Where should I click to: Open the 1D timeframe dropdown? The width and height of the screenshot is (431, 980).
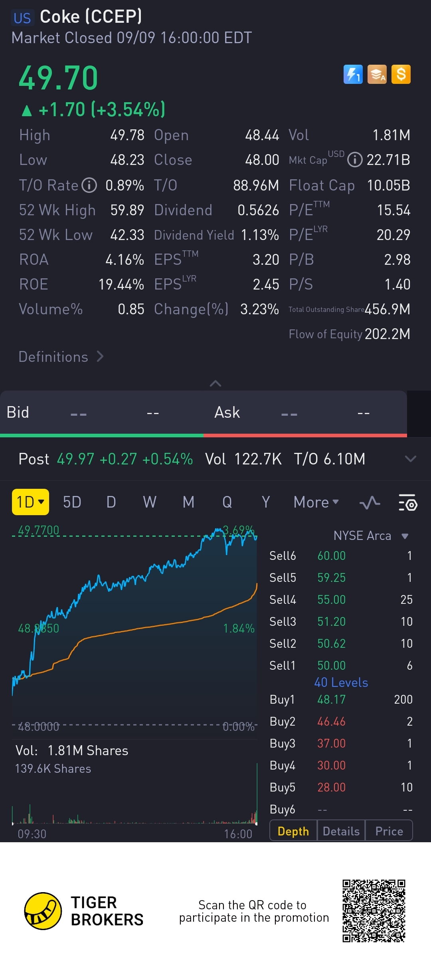pyautogui.click(x=30, y=502)
